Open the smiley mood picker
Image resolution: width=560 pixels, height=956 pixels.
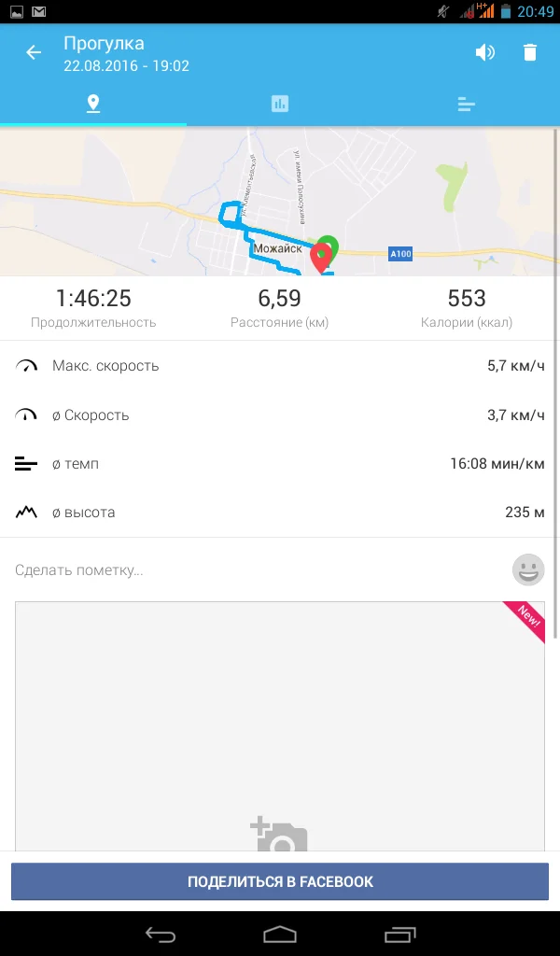528,569
